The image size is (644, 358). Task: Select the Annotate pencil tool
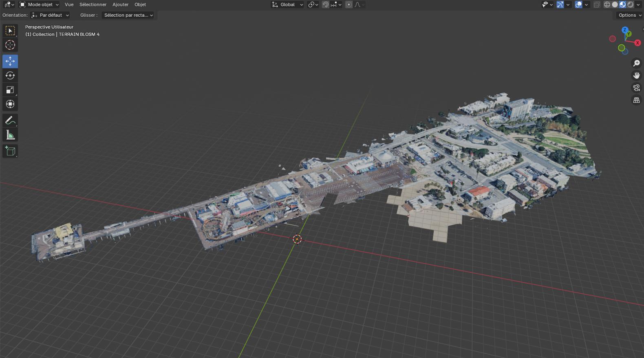tap(10, 121)
